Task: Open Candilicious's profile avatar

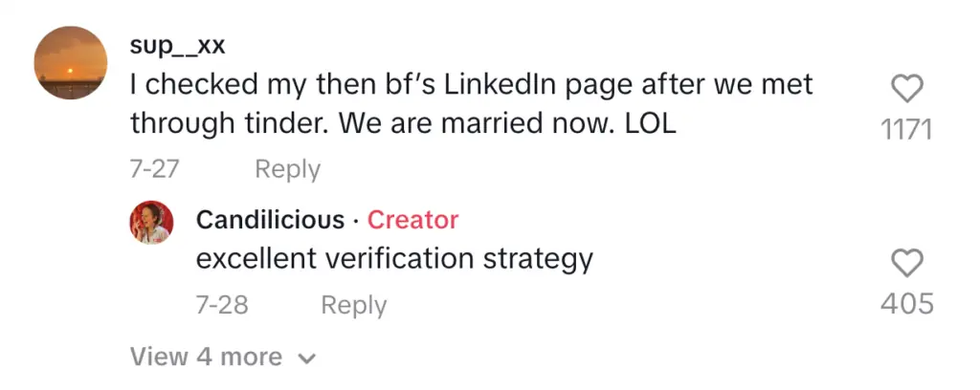Action: pos(151,222)
